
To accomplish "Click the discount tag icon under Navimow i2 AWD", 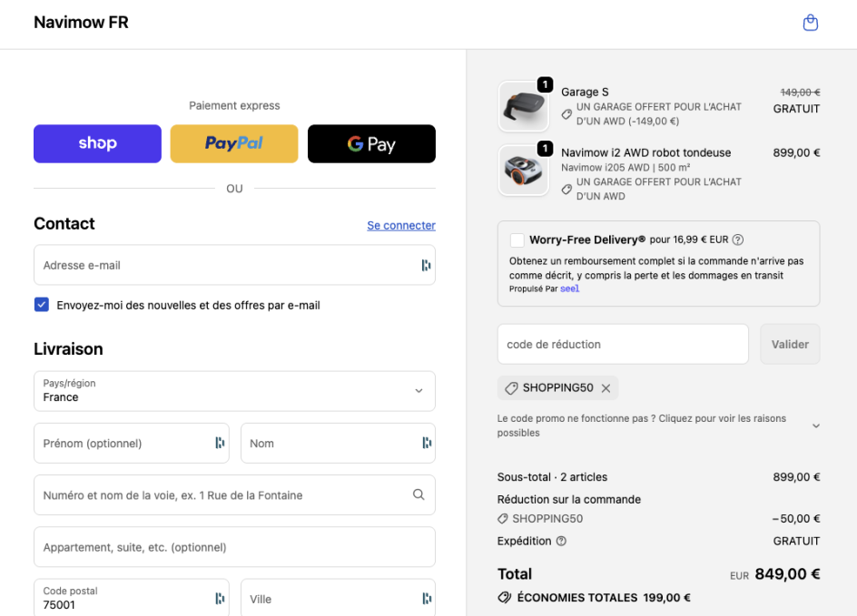I will click(566, 189).
